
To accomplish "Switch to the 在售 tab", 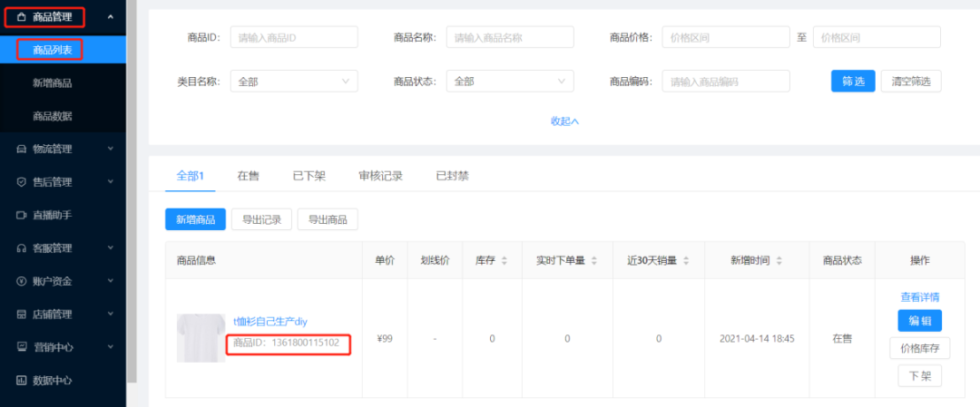I will [248, 176].
